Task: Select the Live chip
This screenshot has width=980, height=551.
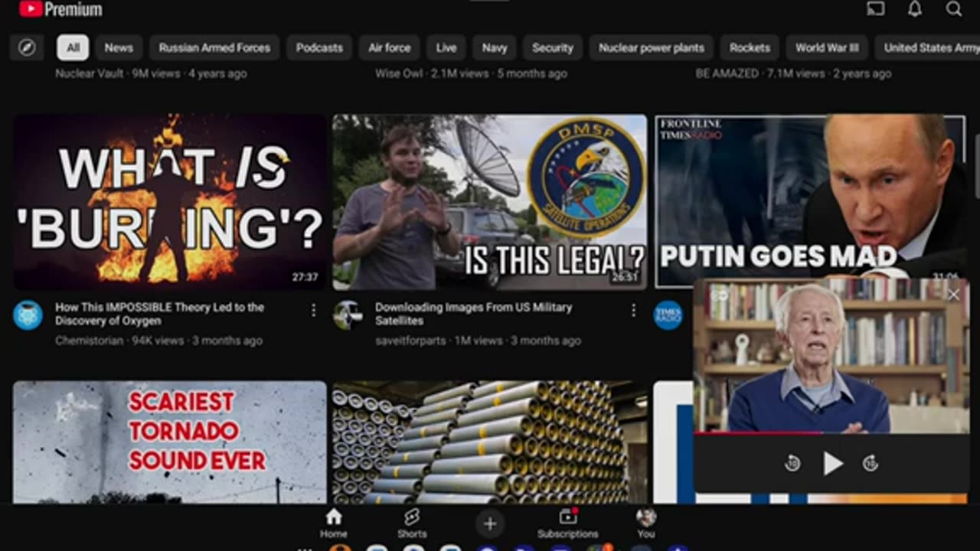Action: click(x=446, y=47)
